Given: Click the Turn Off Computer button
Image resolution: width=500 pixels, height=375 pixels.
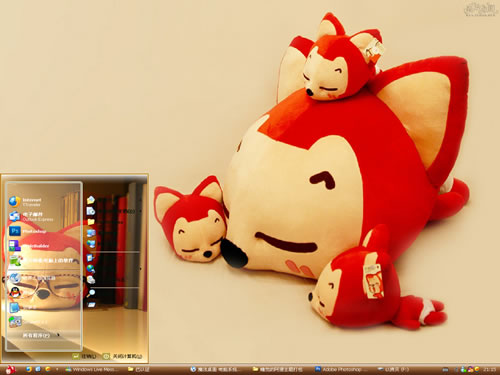Looking at the screenshot, I should point(123,356).
